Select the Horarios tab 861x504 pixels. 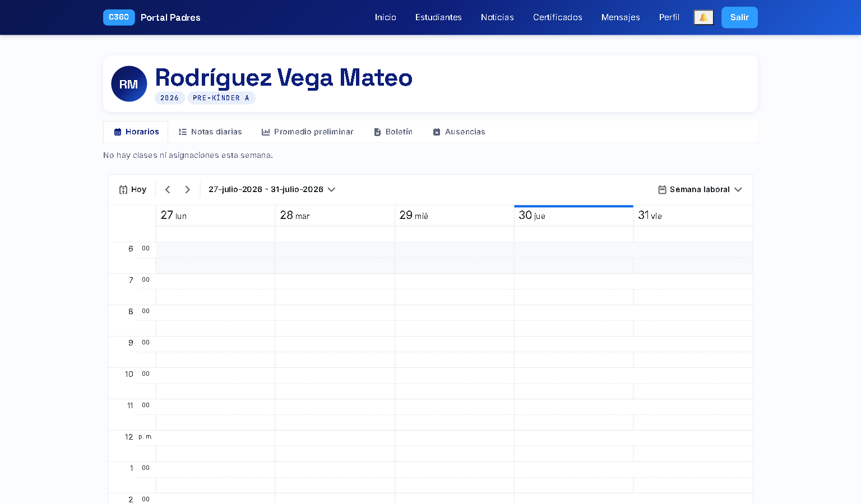(x=136, y=132)
